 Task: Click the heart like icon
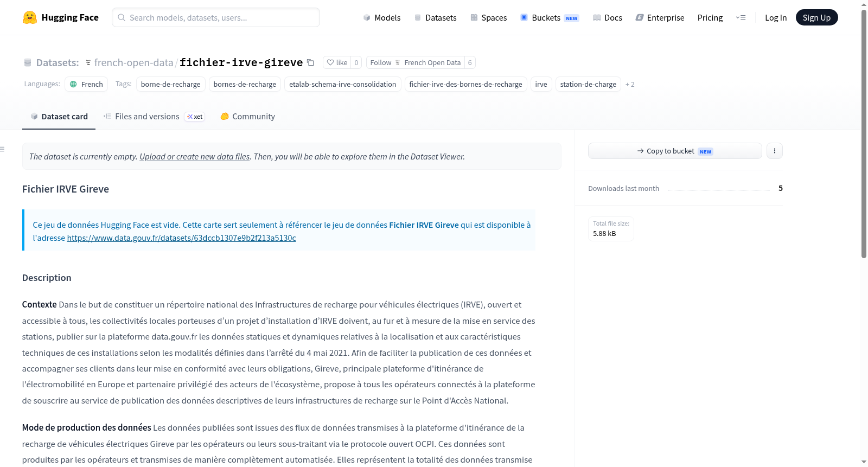point(330,62)
